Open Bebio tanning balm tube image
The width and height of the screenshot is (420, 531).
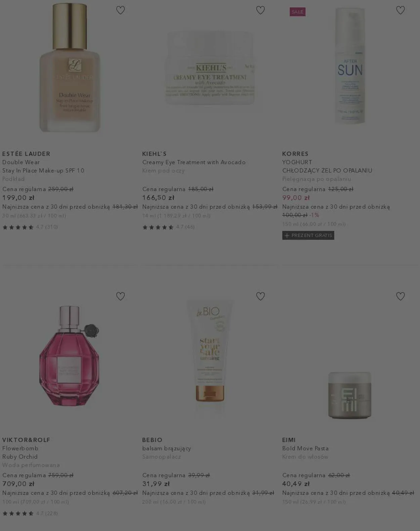[210, 356]
